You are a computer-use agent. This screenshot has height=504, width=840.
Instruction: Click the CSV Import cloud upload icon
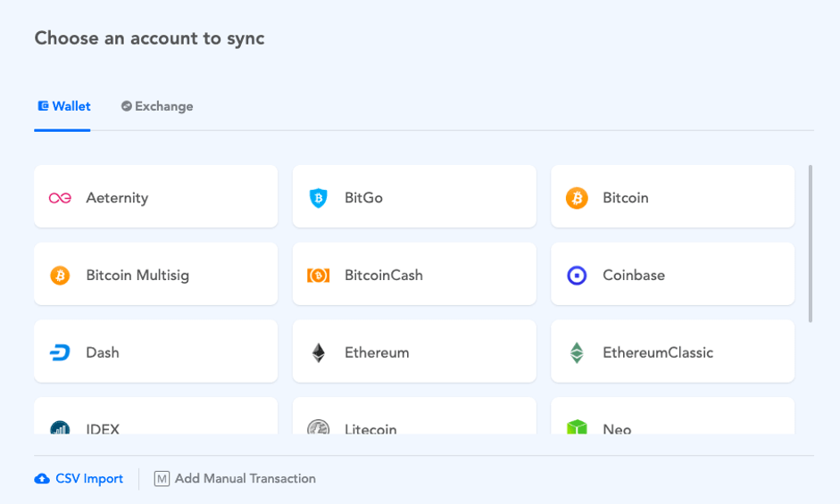pyautogui.click(x=42, y=479)
